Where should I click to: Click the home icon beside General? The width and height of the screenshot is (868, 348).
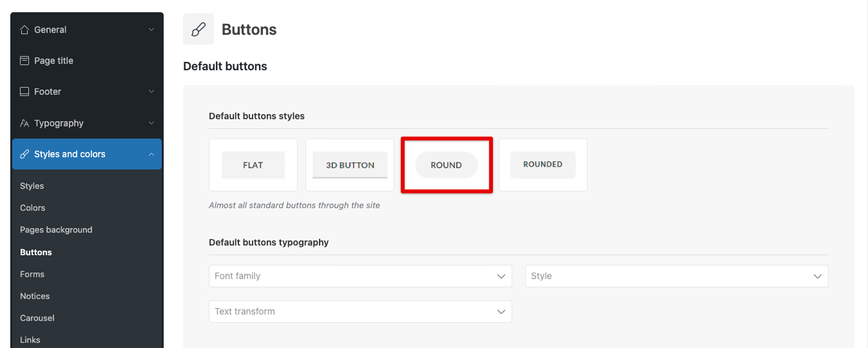[x=24, y=30]
